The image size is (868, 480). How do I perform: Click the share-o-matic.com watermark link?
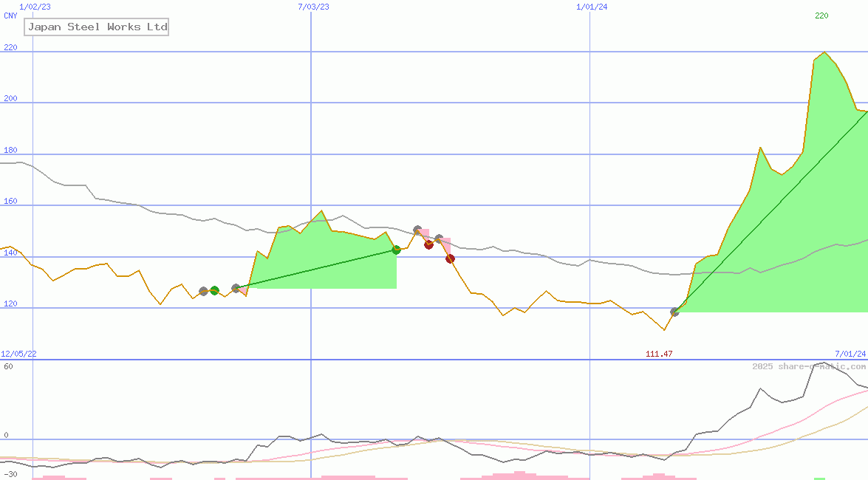tap(809, 366)
